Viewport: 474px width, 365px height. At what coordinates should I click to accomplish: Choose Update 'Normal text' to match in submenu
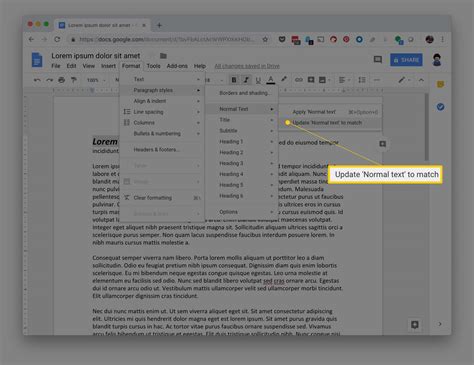pos(330,123)
